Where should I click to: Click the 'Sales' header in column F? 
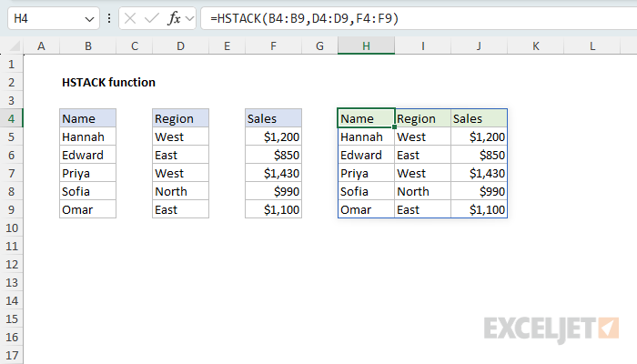[273, 118]
